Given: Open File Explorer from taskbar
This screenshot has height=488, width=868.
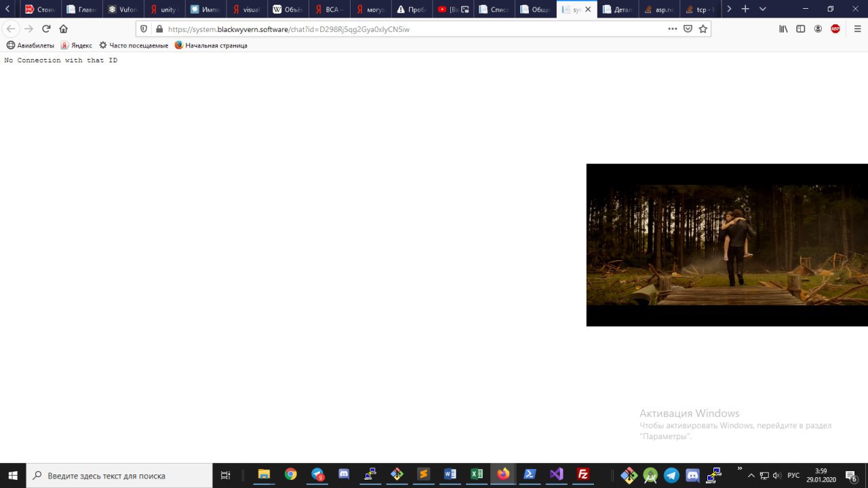Looking at the screenshot, I should click(264, 474).
